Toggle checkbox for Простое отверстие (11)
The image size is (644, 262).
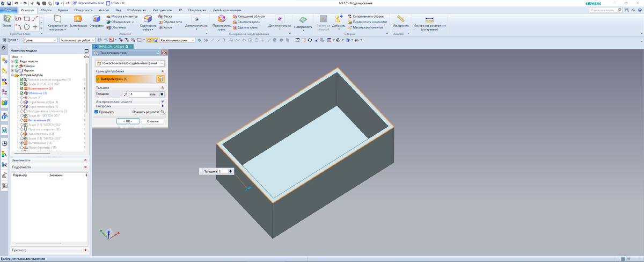point(21,129)
